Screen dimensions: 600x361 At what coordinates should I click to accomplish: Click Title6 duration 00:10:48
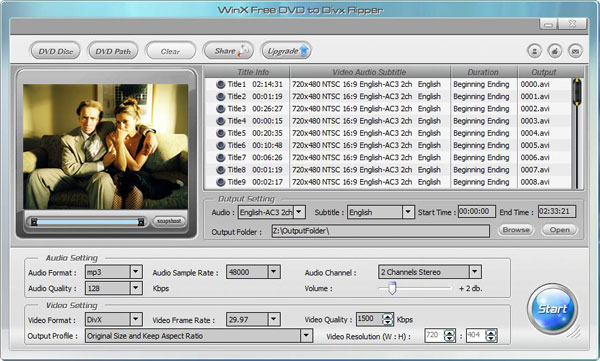267,145
